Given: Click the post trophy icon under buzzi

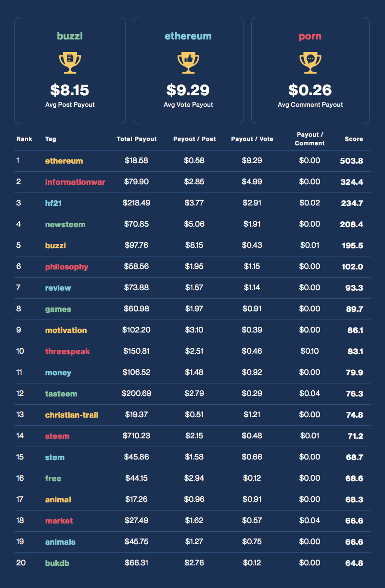Looking at the screenshot, I should tap(70, 63).
